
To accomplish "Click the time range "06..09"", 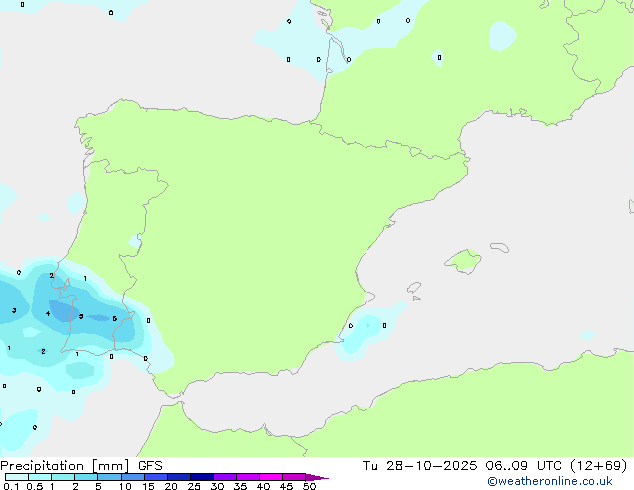I will click(x=507, y=466).
